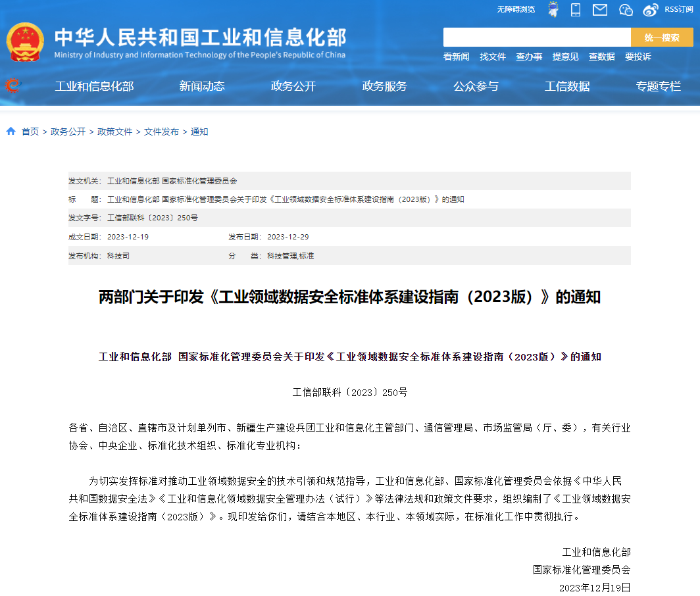
Task: Select 要投诉 below the search box
Action: point(638,57)
